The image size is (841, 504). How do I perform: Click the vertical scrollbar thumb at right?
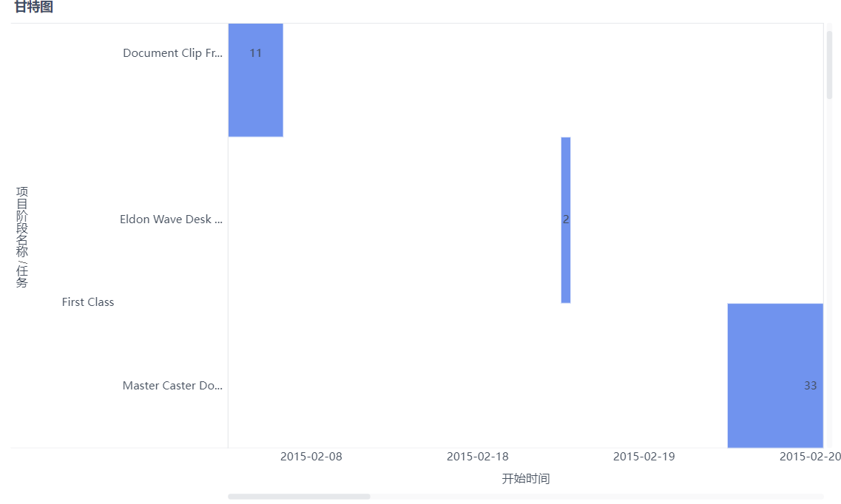[x=829, y=65]
